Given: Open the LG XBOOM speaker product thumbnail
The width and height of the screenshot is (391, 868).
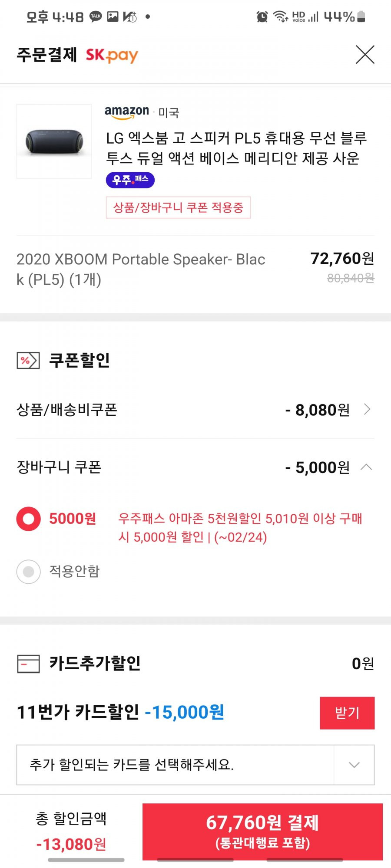Looking at the screenshot, I should click(x=54, y=141).
